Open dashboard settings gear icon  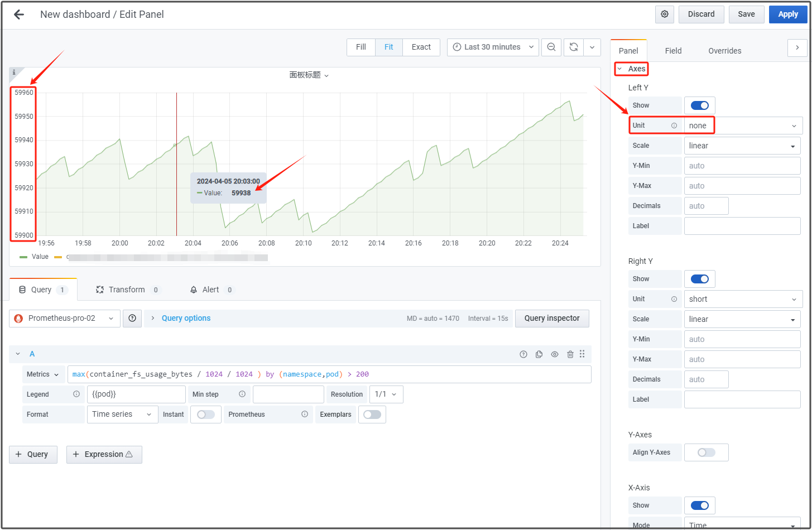click(664, 15)
